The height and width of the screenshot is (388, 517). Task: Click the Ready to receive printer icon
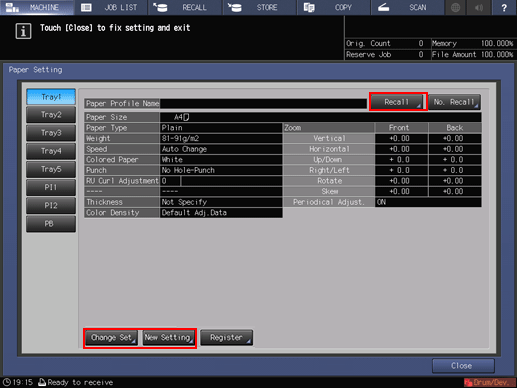42,382
